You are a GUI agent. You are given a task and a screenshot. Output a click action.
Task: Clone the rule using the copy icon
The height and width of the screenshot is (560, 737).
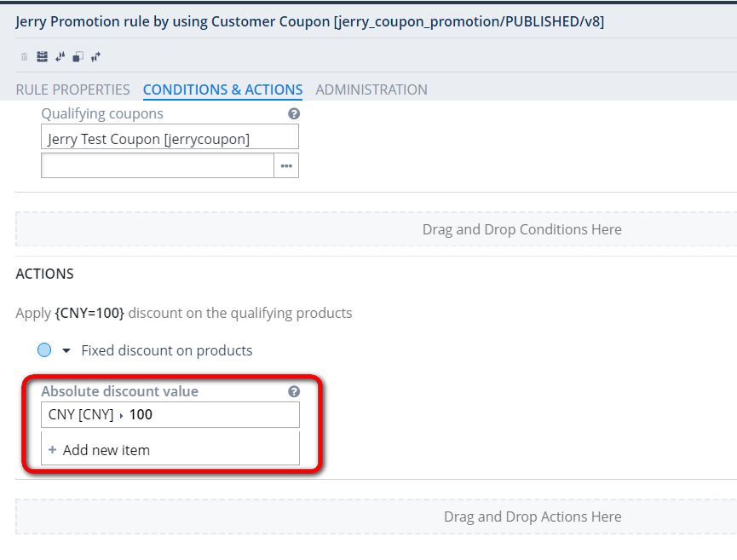[78, 56]
